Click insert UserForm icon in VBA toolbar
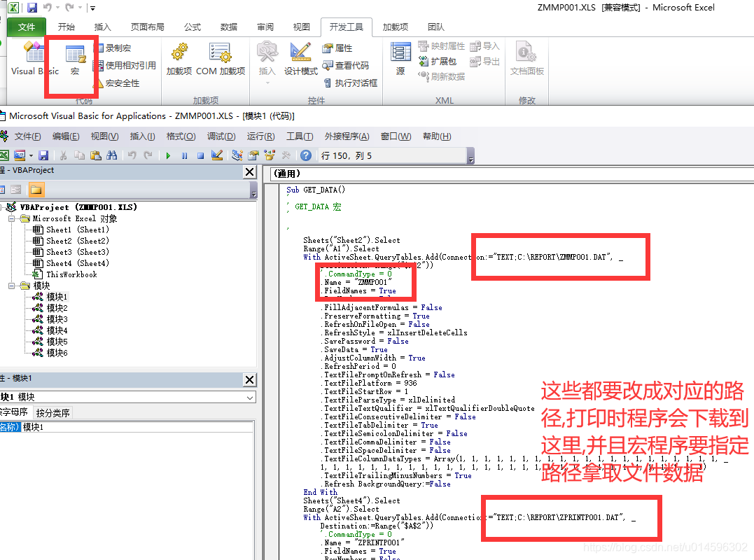The image size is (754, 560). (20, 155)
